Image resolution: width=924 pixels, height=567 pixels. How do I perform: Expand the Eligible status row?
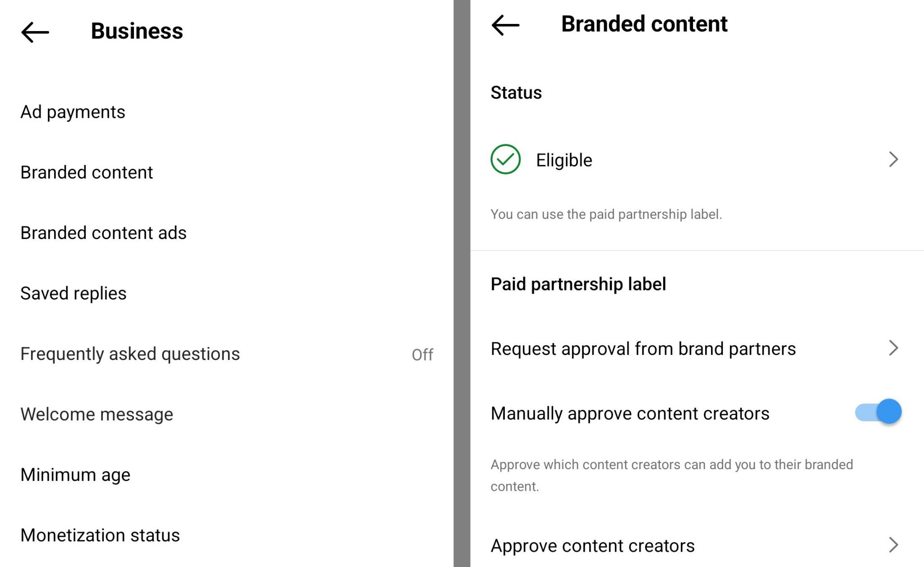632,159
